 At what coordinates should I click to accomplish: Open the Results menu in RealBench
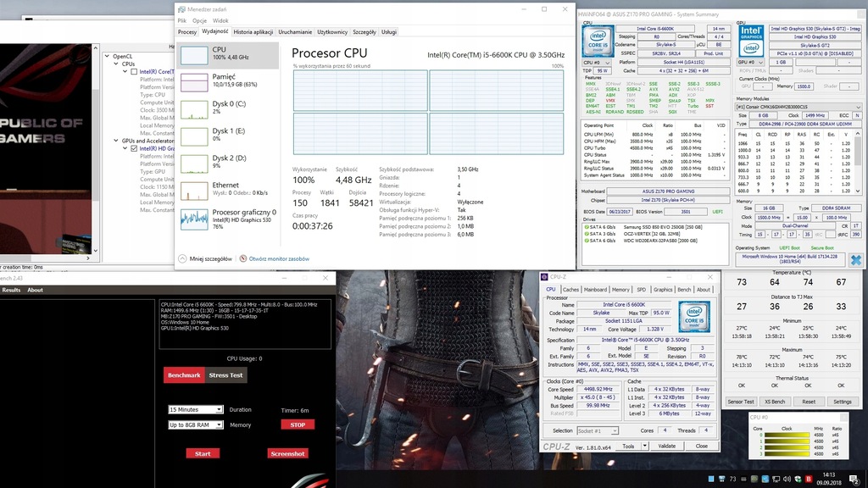pos(11,290)
